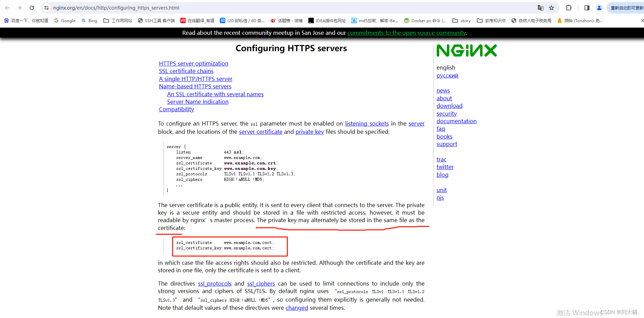644x318 pixels.
Task: Go back to the previous page
Action: point(8,8)
